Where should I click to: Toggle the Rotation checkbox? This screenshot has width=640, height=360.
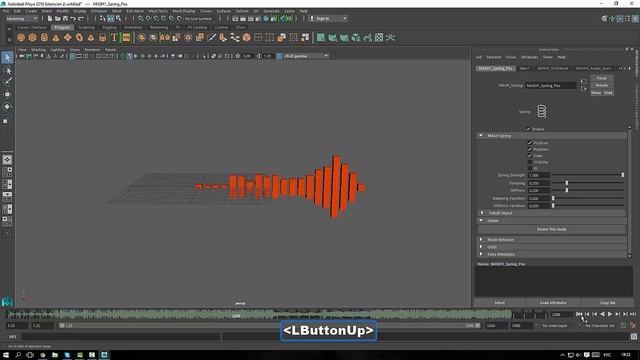tap(530, 149)
